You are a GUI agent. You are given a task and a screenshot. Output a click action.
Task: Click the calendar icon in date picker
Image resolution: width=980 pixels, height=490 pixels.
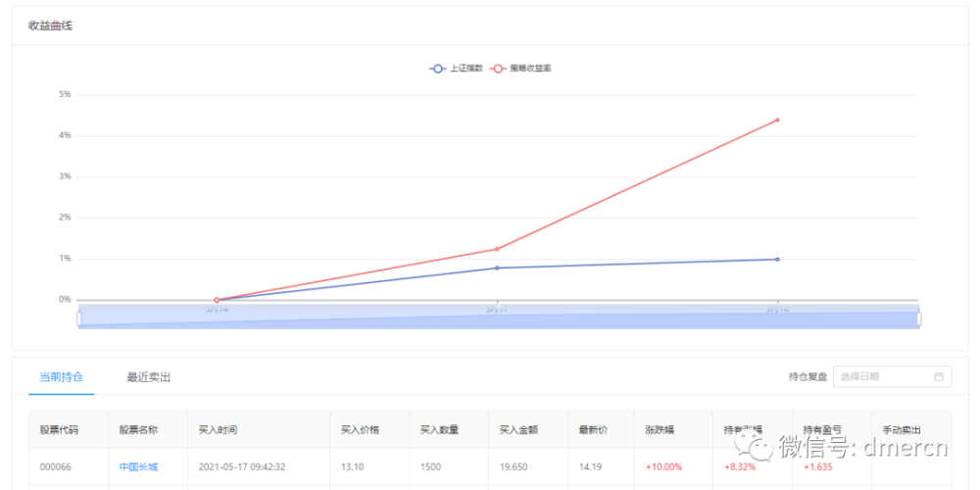tap(938, 377)
